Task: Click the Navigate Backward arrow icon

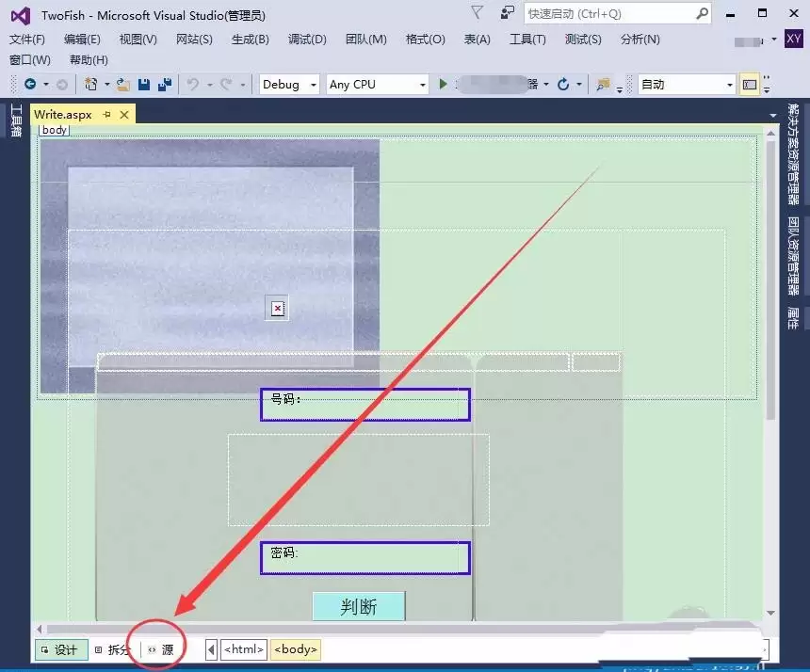Action: point(29,85)
